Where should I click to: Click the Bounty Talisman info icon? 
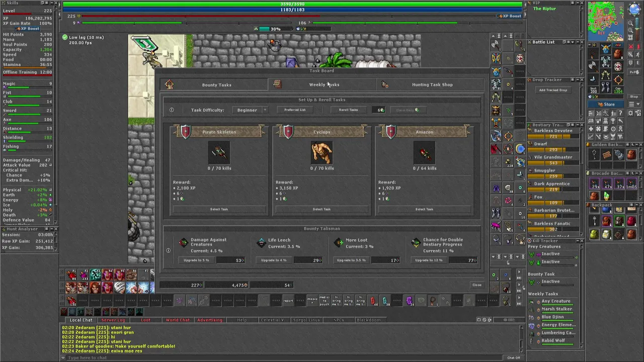click(169, 250)
